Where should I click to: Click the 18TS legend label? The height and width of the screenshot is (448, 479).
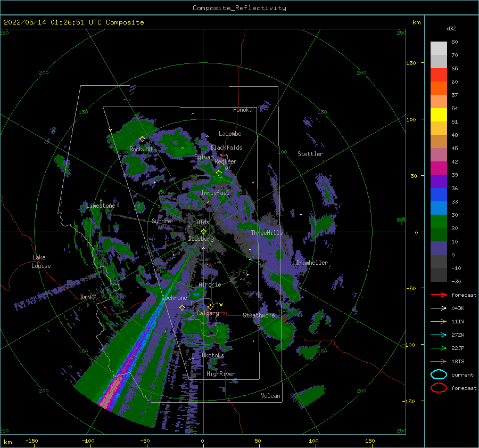click(458, 362)
